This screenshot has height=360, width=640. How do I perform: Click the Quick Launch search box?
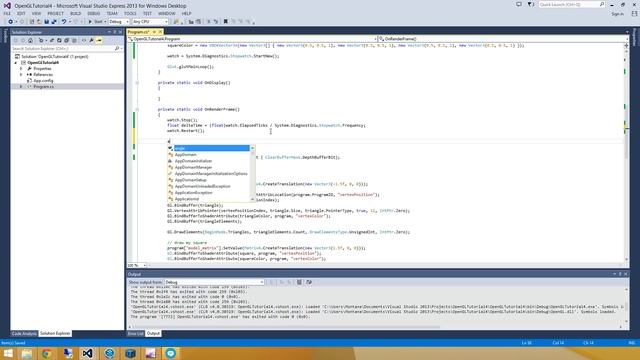pyautogui.click(x=571, y=4)
